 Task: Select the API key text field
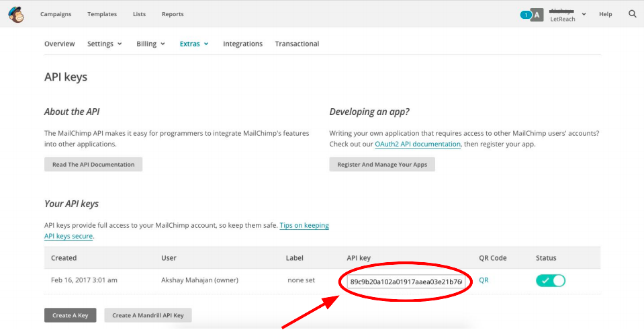pos(406,282)
